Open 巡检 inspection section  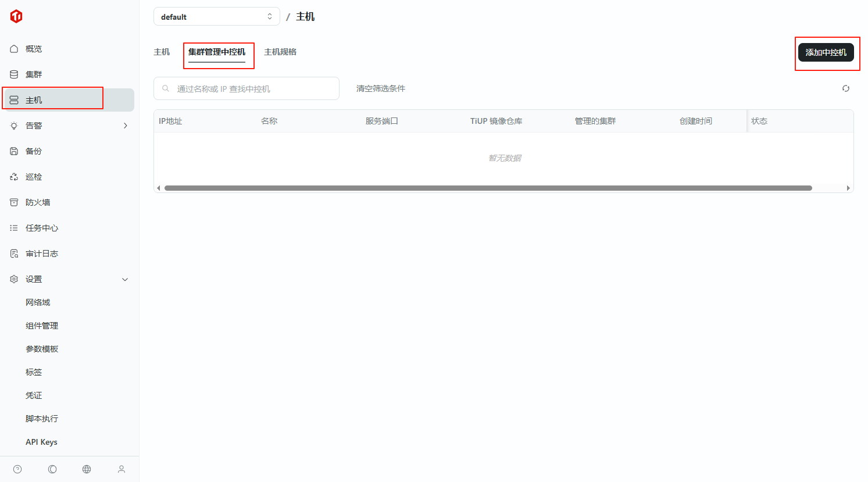tap(34, 177)
